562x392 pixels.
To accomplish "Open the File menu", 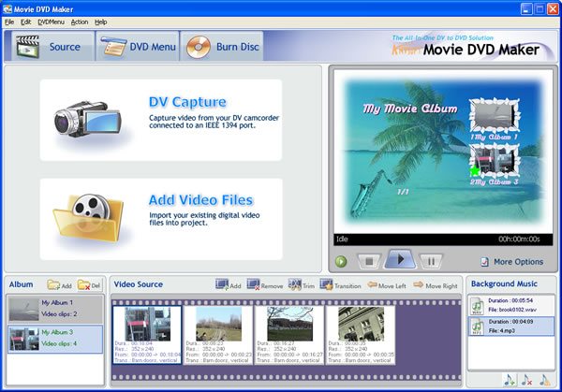I will pos(9,22).
